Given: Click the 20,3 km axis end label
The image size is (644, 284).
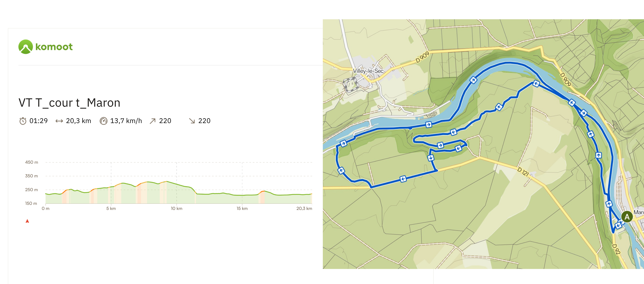Looking at the screenshot, I should pos(304,208).
